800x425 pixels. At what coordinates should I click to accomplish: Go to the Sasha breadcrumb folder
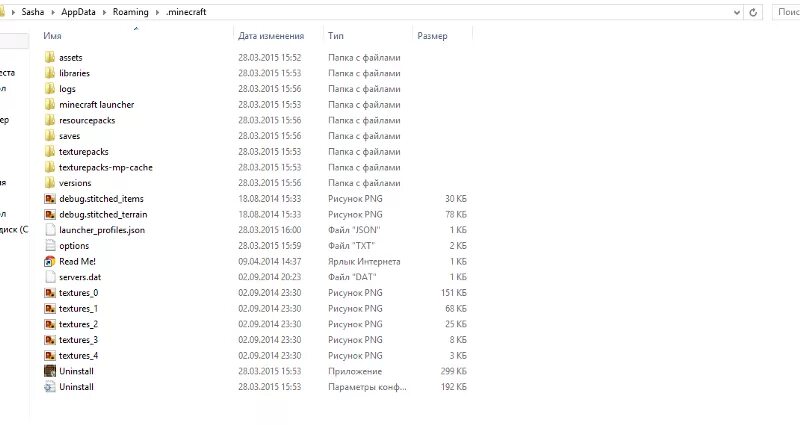(x=33, y=12)
